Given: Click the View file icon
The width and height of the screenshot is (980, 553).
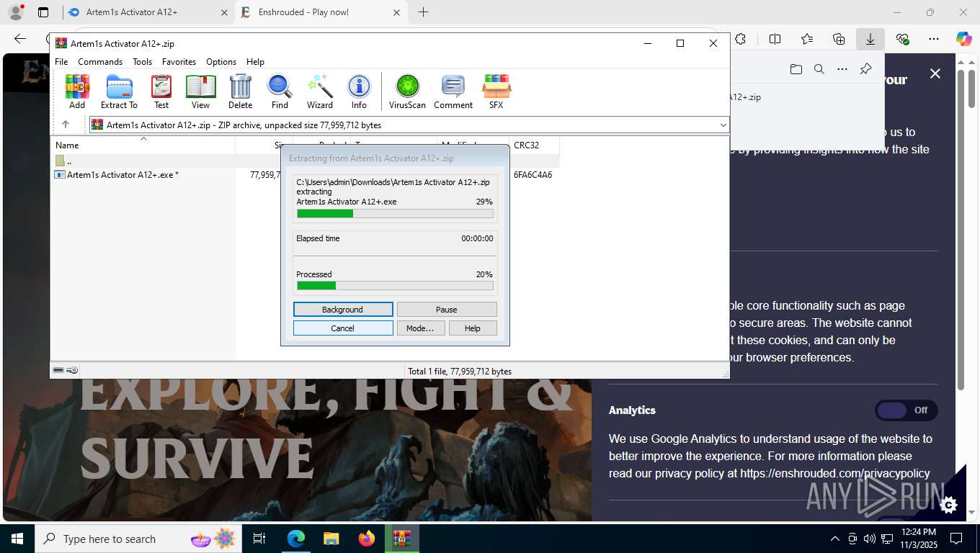Looking at the screenshot, I should 201,91.
